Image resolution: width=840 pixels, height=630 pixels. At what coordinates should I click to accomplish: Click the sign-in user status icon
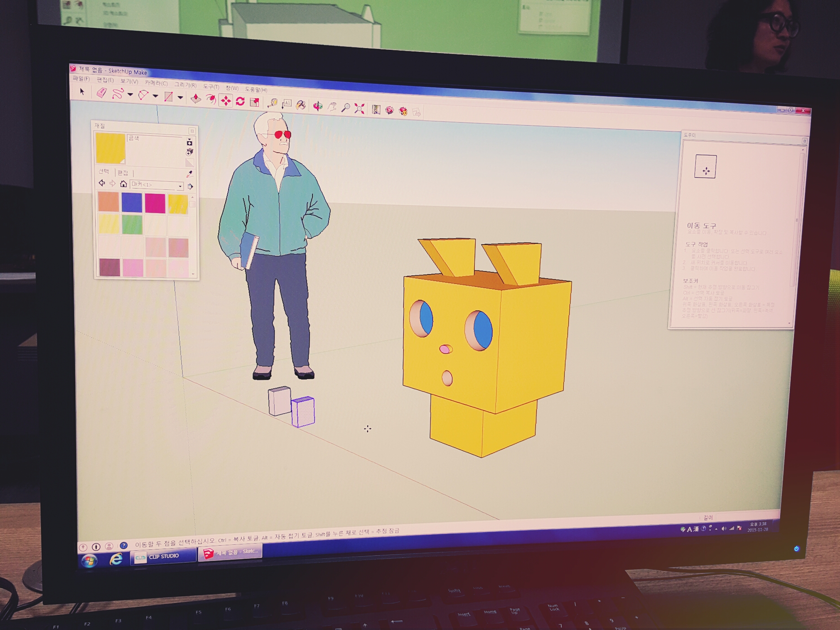(x=109, y=547)
